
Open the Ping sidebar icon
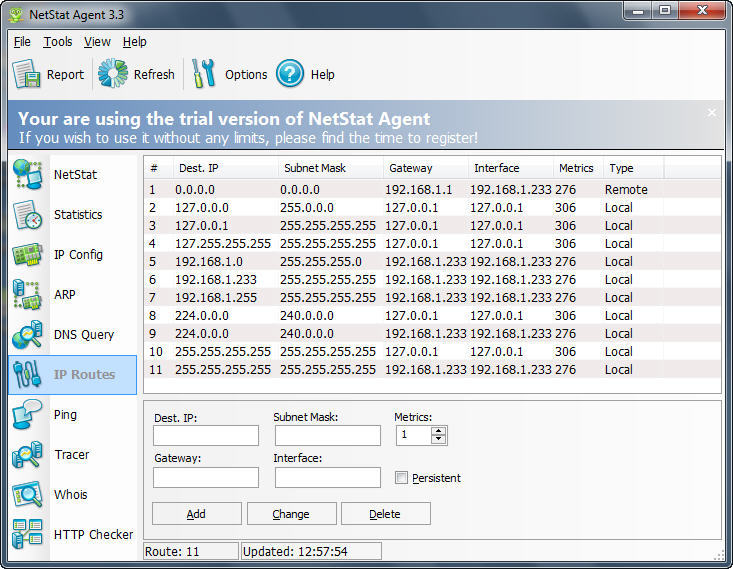(x=28, y=415)
